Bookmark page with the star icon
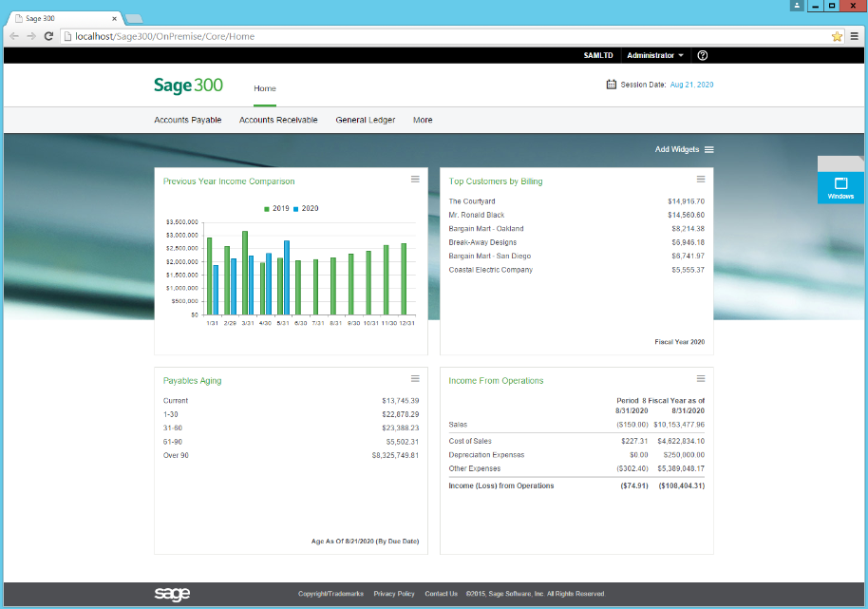Viewport: 868px width, 609px height. coord(837,36)
